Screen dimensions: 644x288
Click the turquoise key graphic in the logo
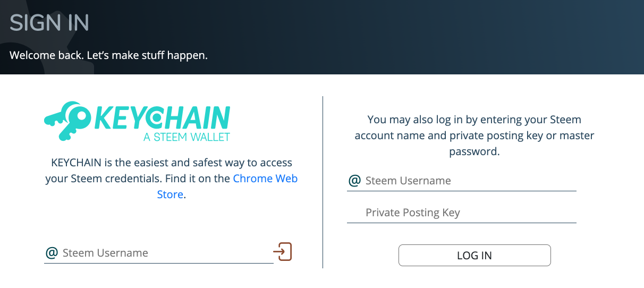(x=66, y=121)
